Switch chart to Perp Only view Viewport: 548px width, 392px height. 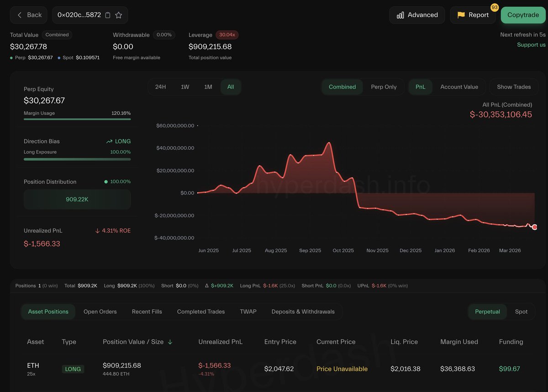coord(384,87)
